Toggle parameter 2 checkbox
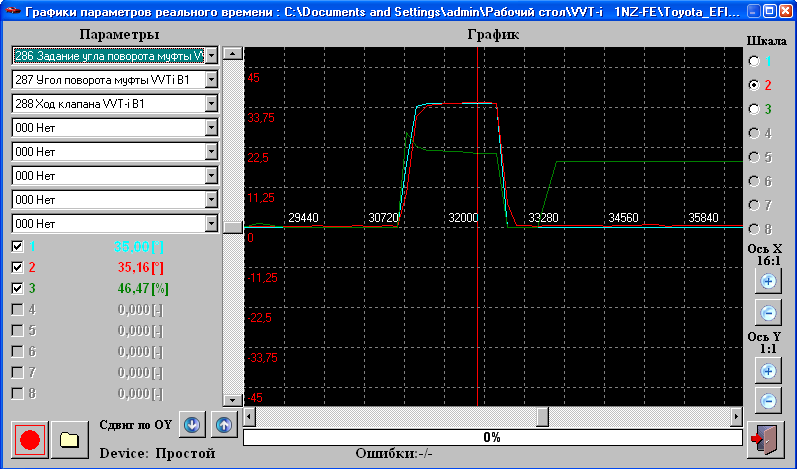This screenshot has height=470, width=798. click(17, 268)
